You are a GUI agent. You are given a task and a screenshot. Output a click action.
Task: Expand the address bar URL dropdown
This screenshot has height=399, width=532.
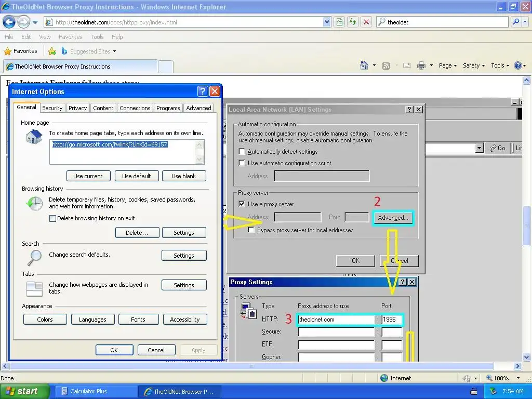327,22
